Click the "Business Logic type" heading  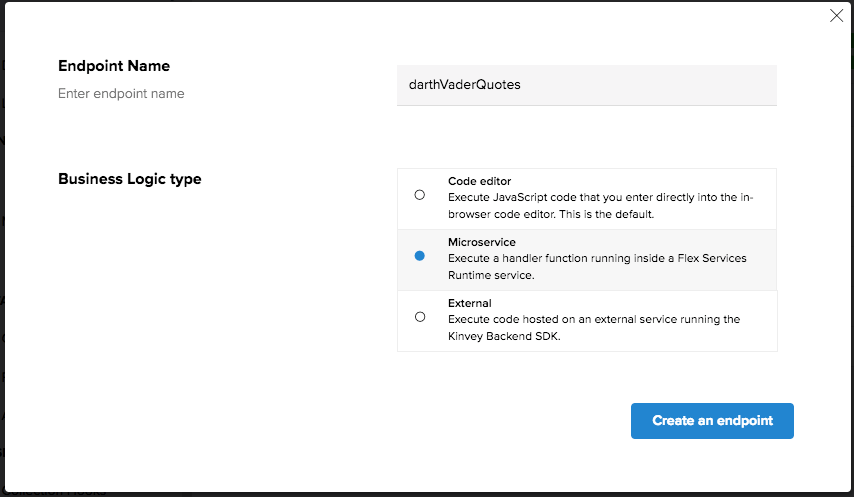tap(130, 179)
